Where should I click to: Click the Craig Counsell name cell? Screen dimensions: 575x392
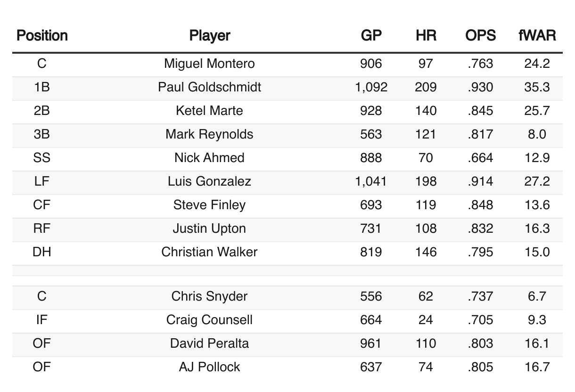tap(209, 320)
